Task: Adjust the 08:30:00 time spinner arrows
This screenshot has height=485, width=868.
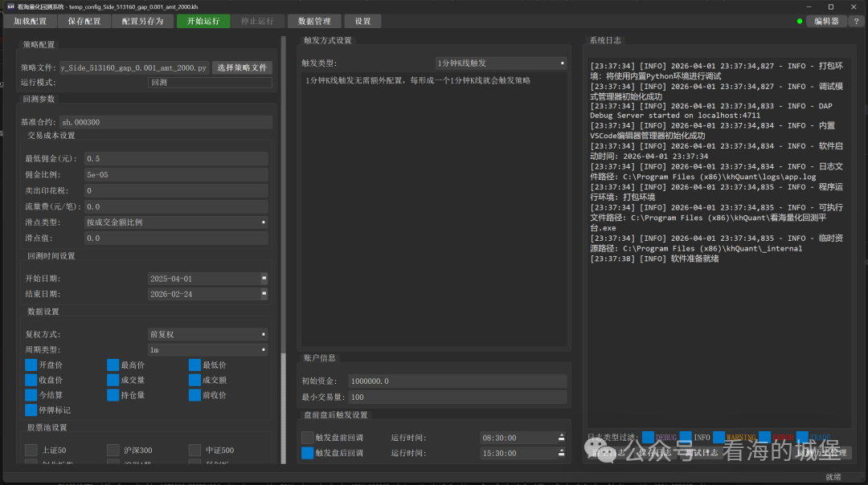Action: 561,438
